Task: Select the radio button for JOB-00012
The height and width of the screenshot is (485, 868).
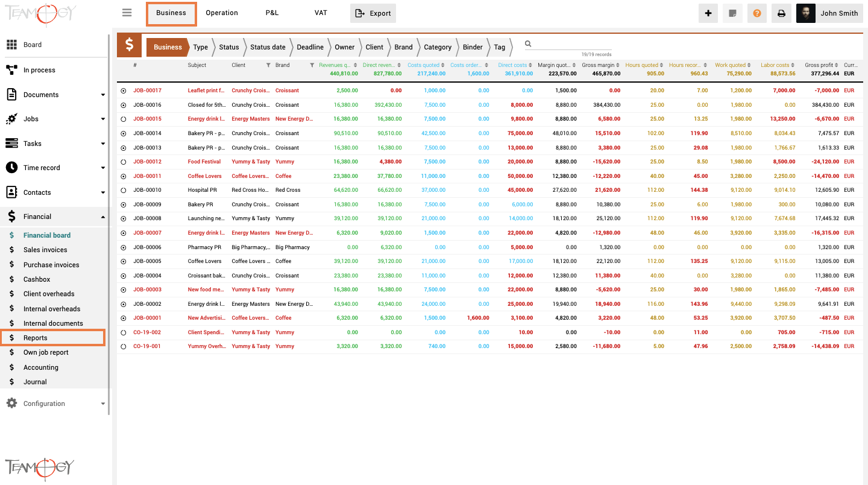Action: [x=124, y=162]
